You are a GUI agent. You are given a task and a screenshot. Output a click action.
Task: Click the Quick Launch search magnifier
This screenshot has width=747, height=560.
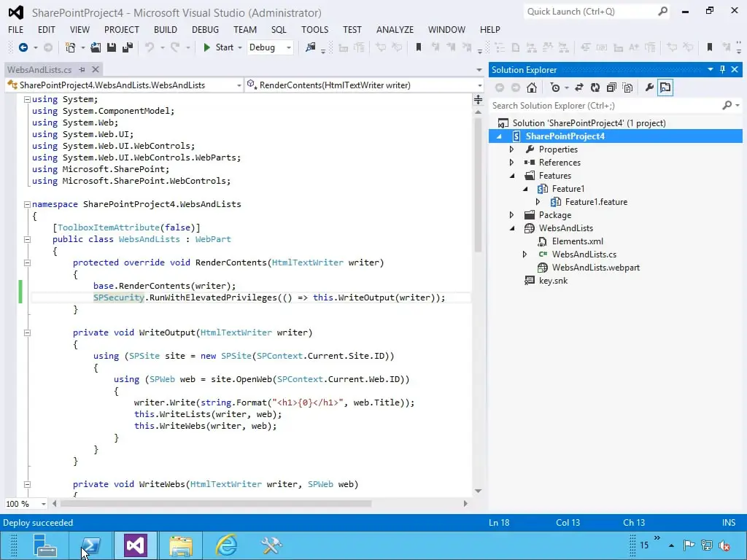[x=662, y=12]
